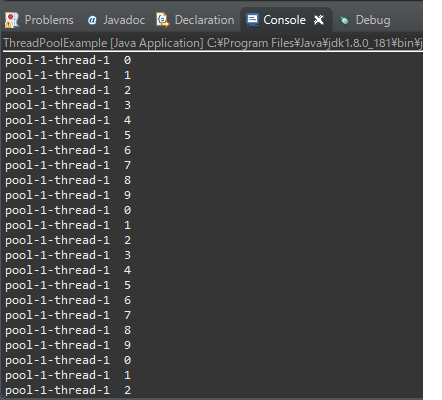Click the bottommost output line ending in 0
Screen dimensions: 442x400
click(x=68, y=360)
